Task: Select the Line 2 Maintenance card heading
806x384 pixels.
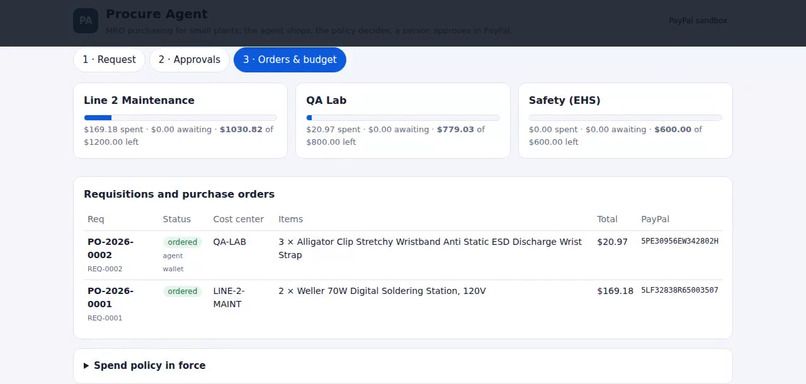Action: click(139, 100)
